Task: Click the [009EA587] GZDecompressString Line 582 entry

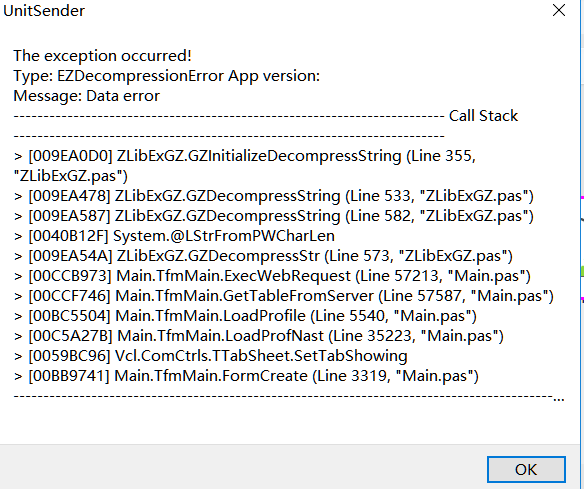Action: [x=274, y=216]
